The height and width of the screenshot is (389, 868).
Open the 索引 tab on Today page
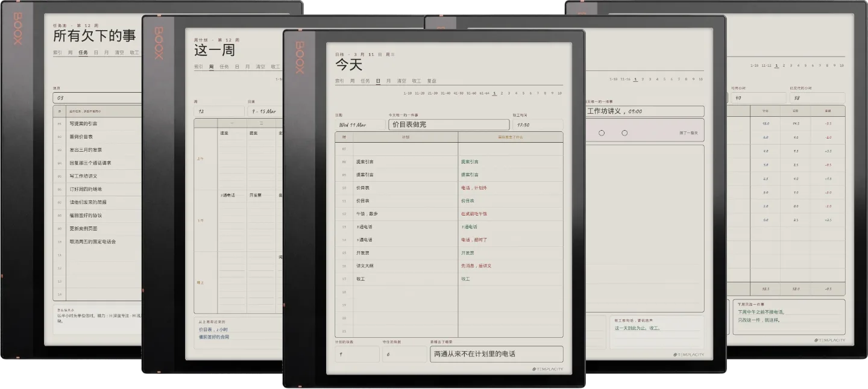click(339, 81)
